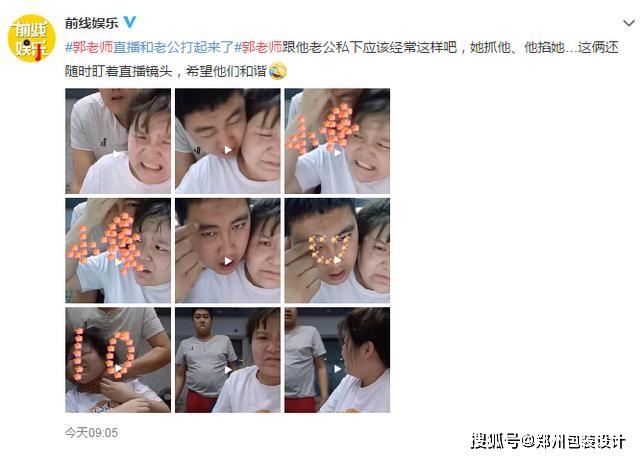Play the top-right video with flower overlay
Viewport: 640px width, 458px height.
[x=337, y=141]
